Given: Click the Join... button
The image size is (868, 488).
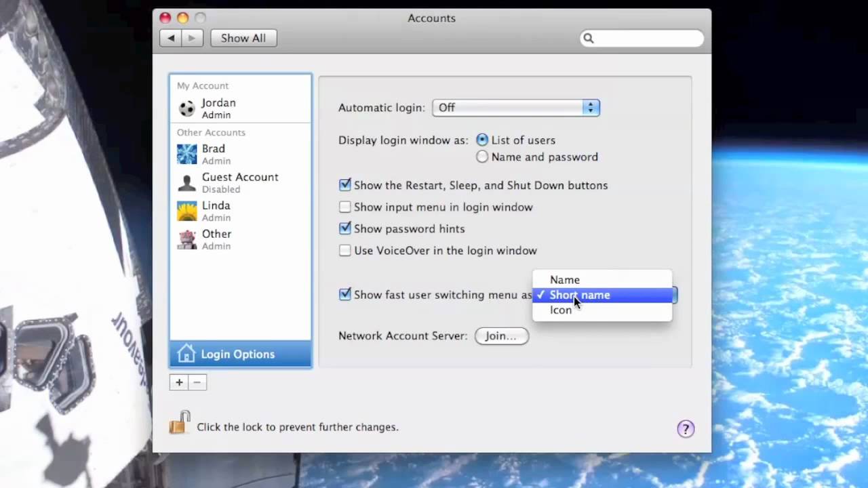Looking at the screenshot, I should 501,335.
